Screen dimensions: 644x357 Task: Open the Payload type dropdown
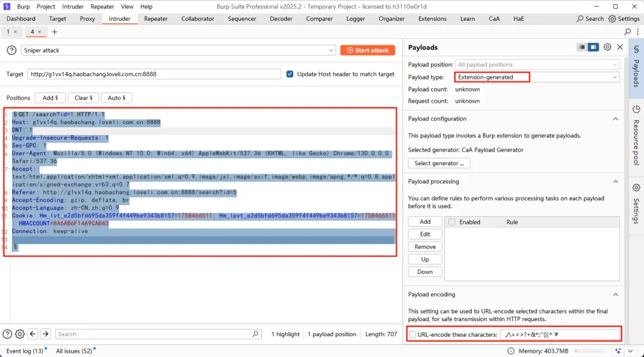click(x=537, y=77)
